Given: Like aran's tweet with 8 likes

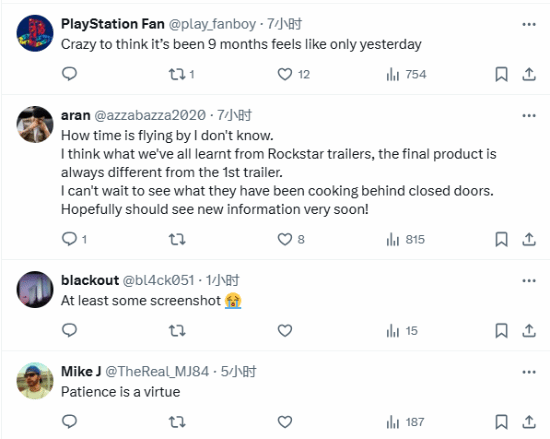Looking at the screenshot, I should (x=291, y=239).
